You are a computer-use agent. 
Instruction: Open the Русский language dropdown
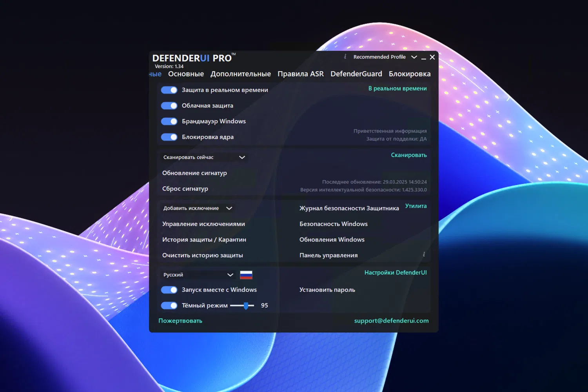coord(198,275)
